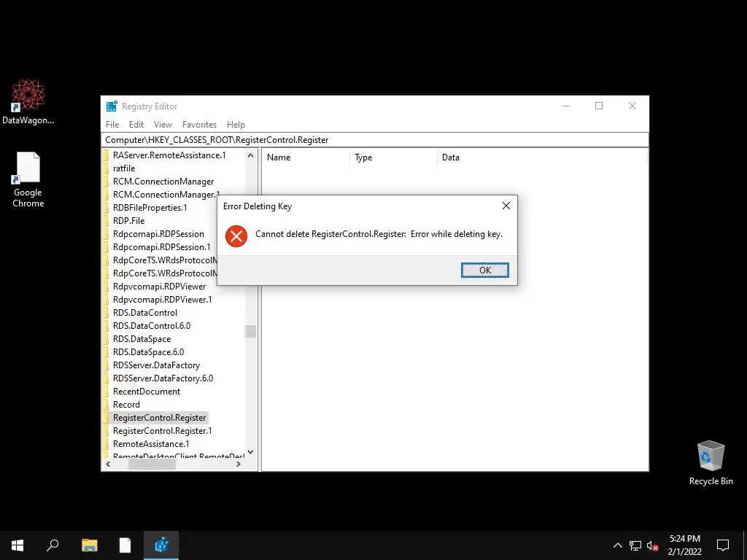Select the RDS.DataSpace.6.0 key

[x=148, y=352]
